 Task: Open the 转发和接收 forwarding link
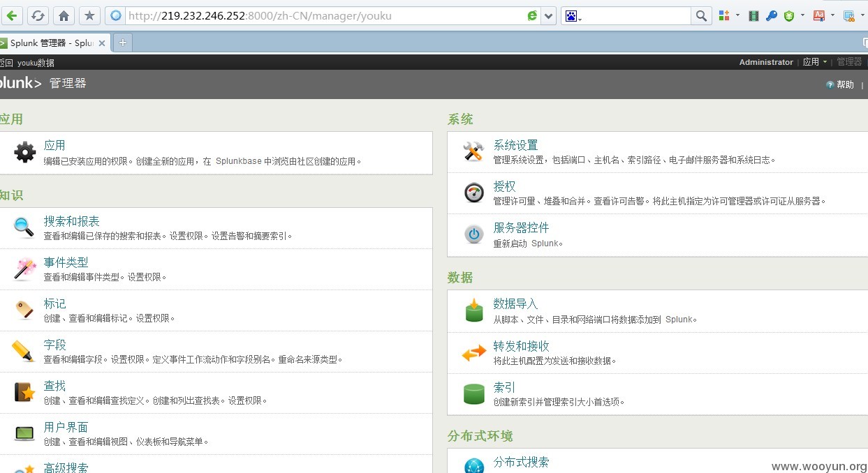pos(521,346)
